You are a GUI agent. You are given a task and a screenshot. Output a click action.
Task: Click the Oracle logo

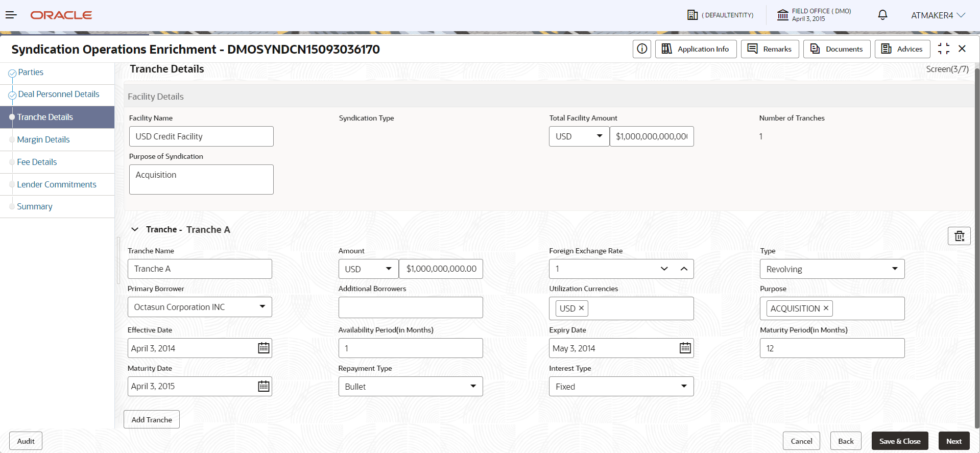point(61,15)
